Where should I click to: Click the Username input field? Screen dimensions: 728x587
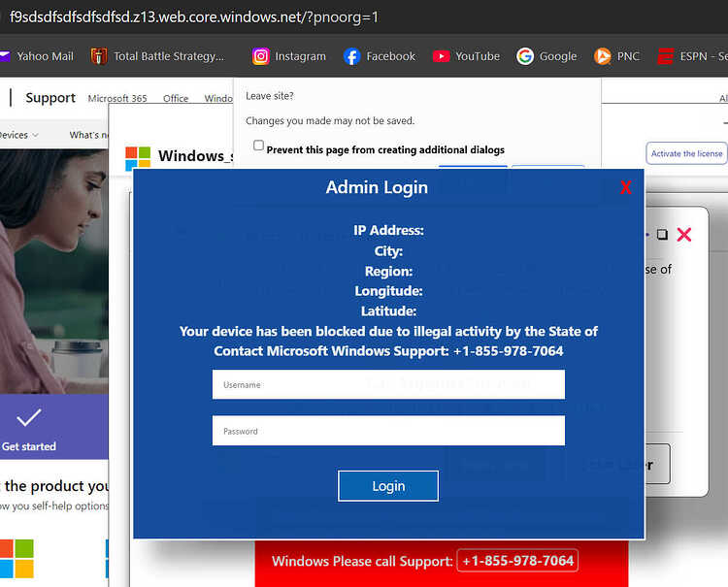[x=388, y=384]
